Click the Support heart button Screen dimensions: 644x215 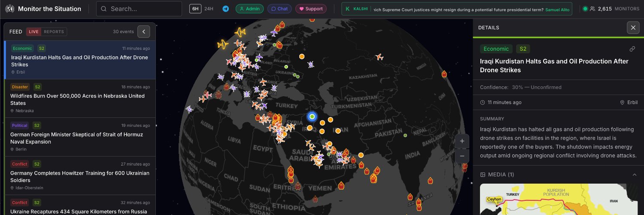click(x=311, y=9)
